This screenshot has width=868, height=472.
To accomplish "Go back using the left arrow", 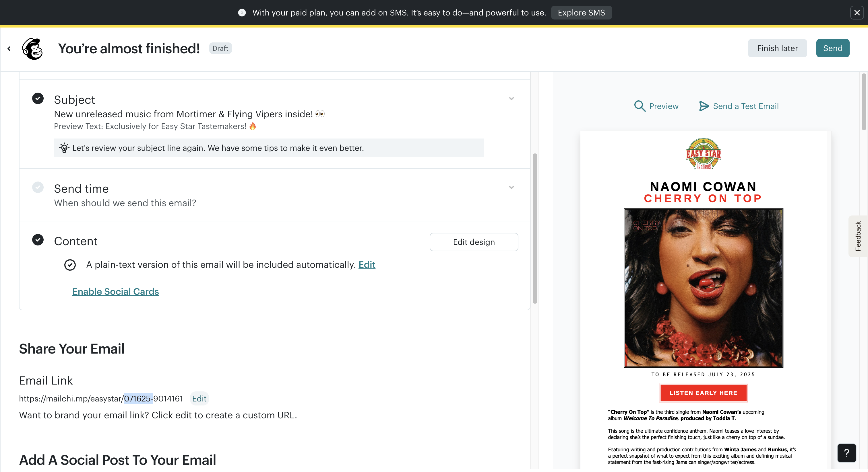I will [9, 49].
